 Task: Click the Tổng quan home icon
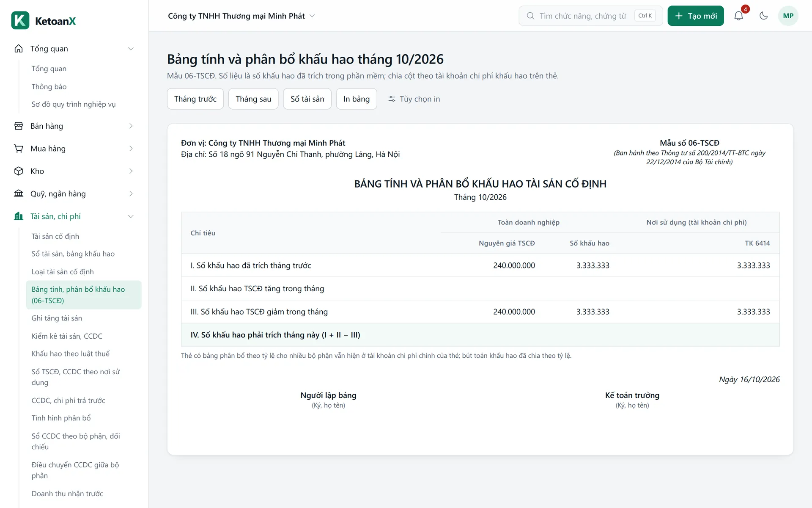point(19,49)
